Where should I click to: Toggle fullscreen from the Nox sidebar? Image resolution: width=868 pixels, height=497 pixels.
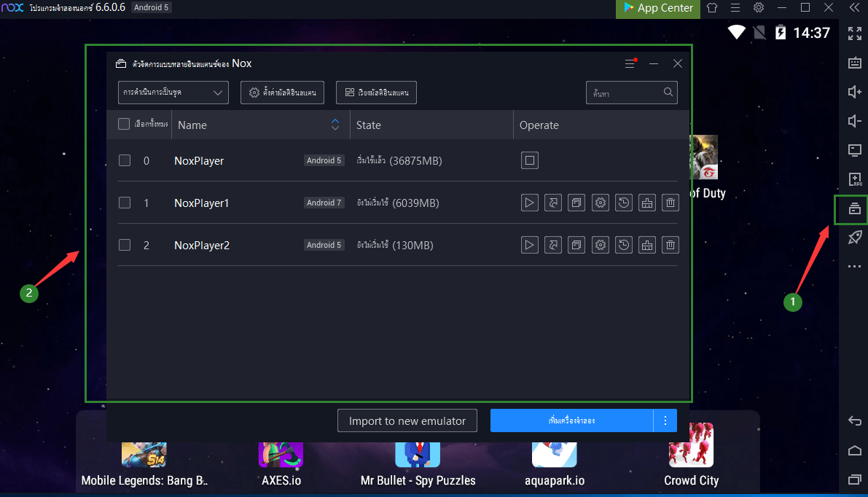854,34
